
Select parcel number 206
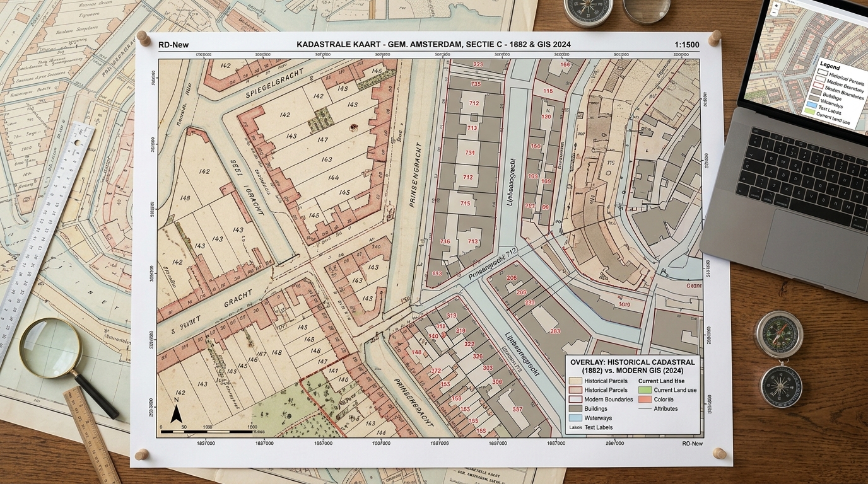(x=512, y=277)
